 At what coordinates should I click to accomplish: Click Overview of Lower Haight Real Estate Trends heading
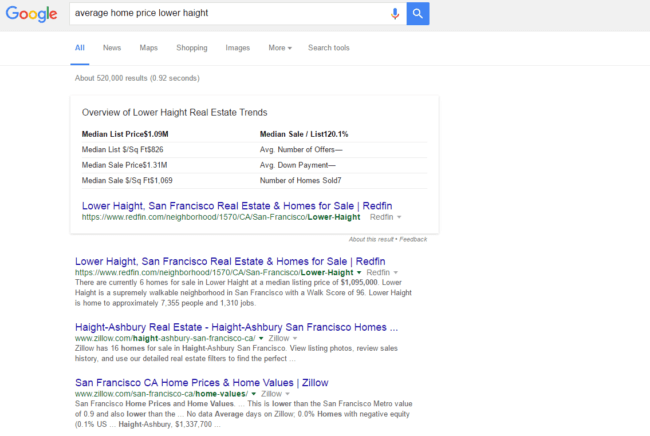coord(175,112)
